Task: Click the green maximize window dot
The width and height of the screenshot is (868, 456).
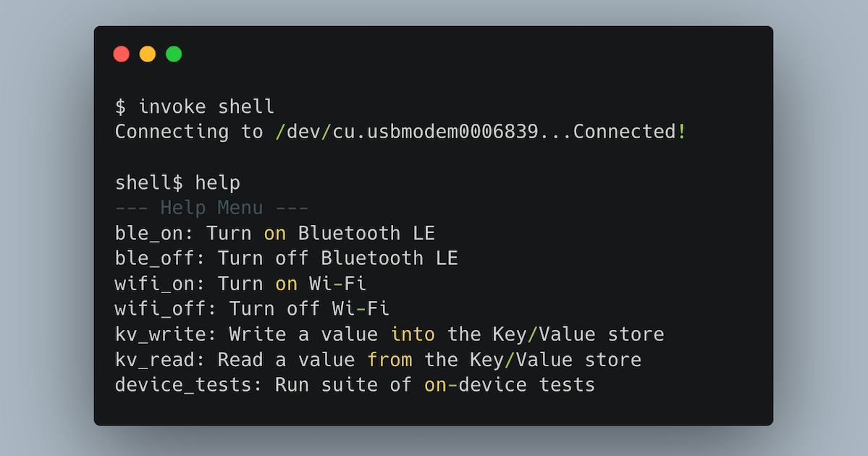Action: click(174, 54)
